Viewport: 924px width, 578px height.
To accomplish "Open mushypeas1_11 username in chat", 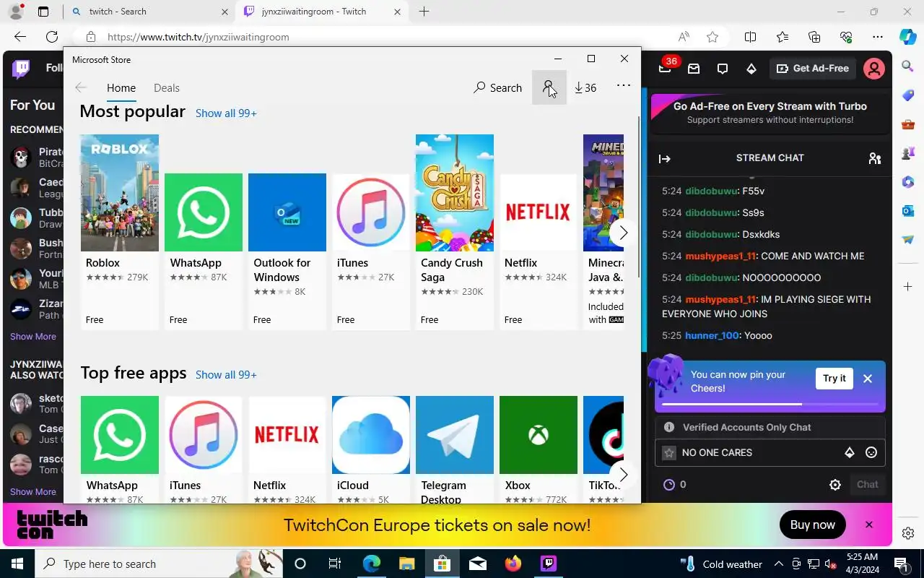I will (720, 256).
